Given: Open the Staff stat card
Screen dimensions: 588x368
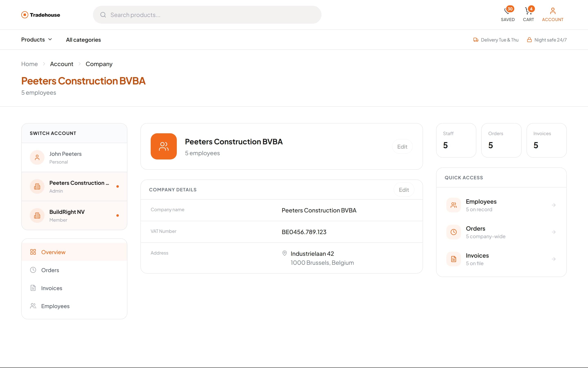Looking at the screenshot, I should click(x=456, y=140).
